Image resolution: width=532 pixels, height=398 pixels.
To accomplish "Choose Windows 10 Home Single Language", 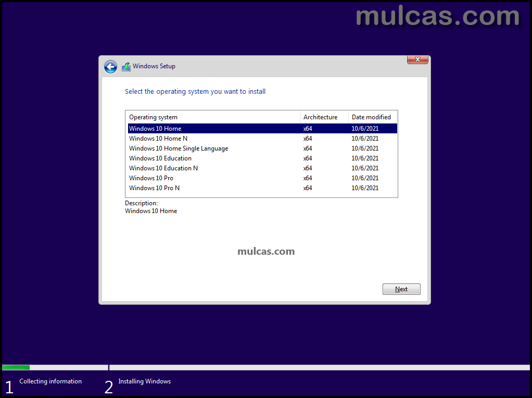I will [x=179, y=148].
